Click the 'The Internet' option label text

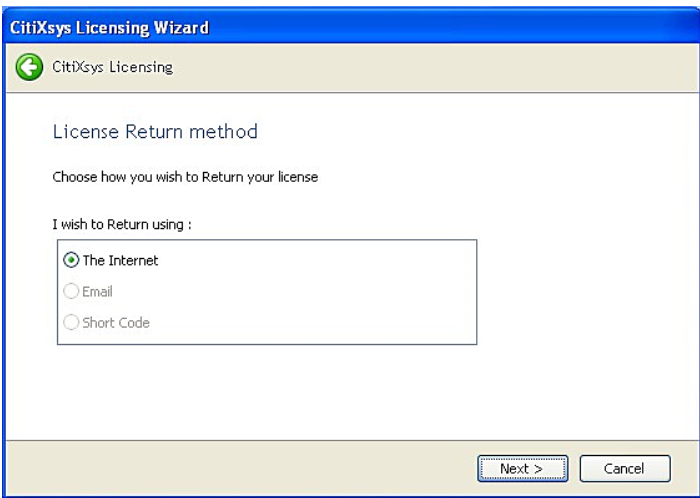121,260
